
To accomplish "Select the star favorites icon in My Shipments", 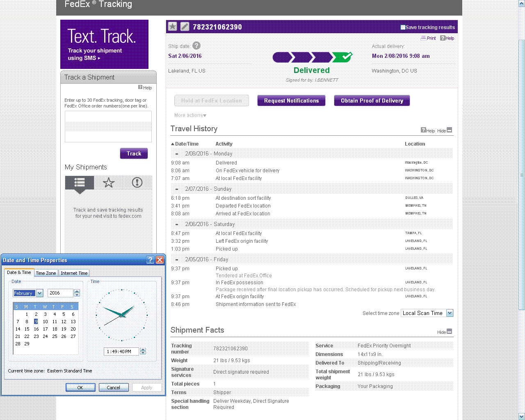I will [109, 183].
